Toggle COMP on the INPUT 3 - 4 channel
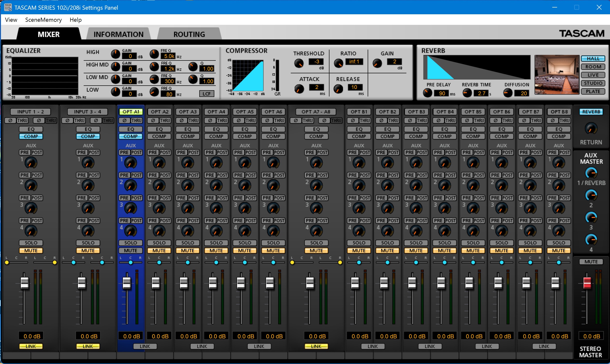Screen dimensions: 610x364 click(88, 136)
